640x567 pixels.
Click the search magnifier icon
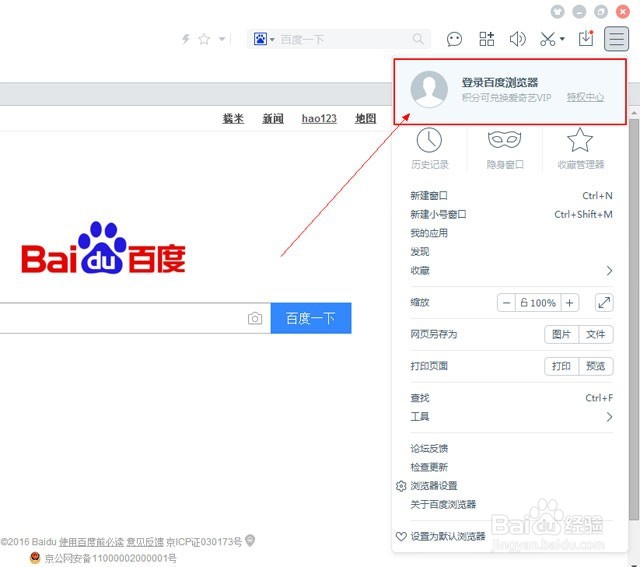(x=418, y=39)
